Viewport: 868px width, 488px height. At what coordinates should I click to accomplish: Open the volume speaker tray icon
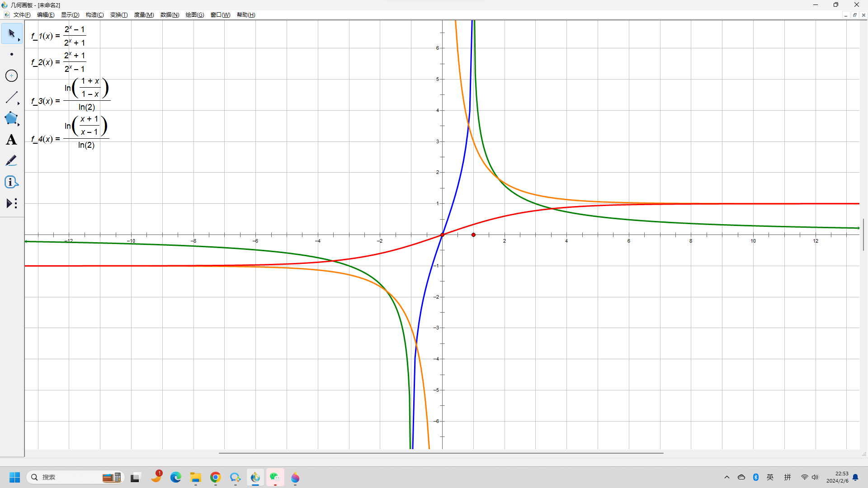pos(815,477)
